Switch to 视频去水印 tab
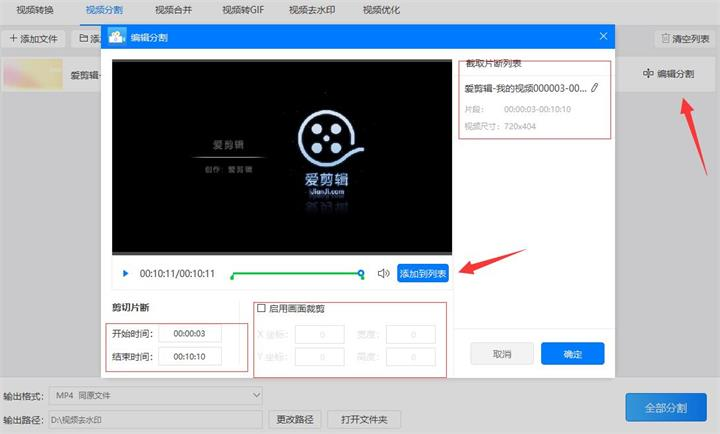Viewport: 720px width, 434px height. [x=312, y=10]
